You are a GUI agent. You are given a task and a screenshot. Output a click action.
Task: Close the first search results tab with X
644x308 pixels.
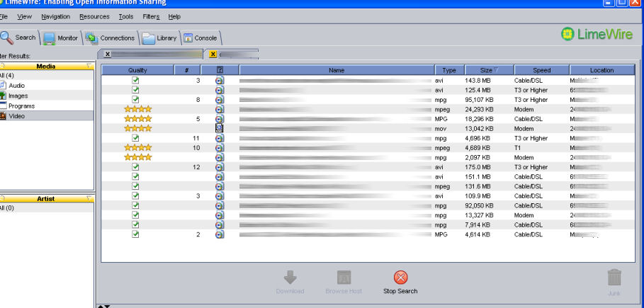107,54
